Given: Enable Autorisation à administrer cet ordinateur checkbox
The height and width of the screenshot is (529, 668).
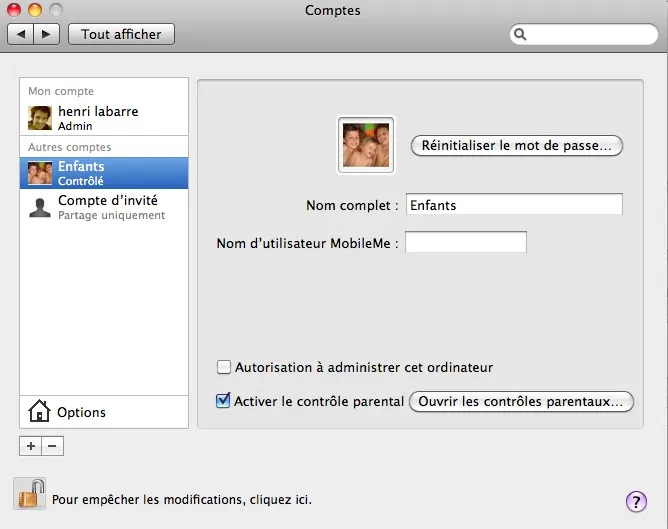Looking at the screenshot, I should pyautogui.click(x=224, y=367).
